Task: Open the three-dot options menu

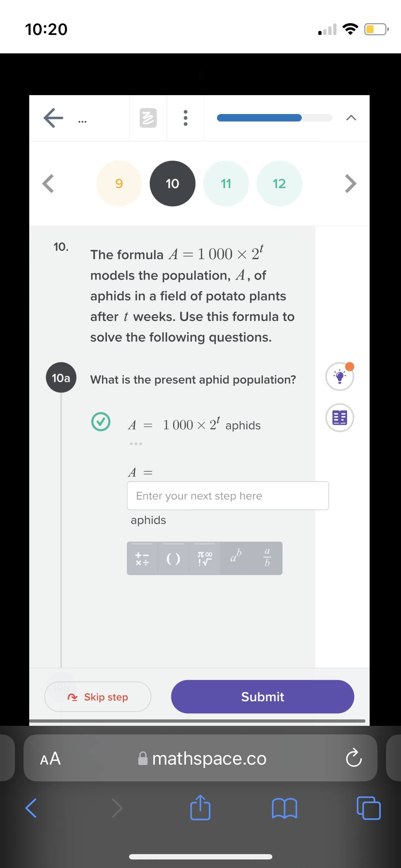Action: tap(185, 118)
